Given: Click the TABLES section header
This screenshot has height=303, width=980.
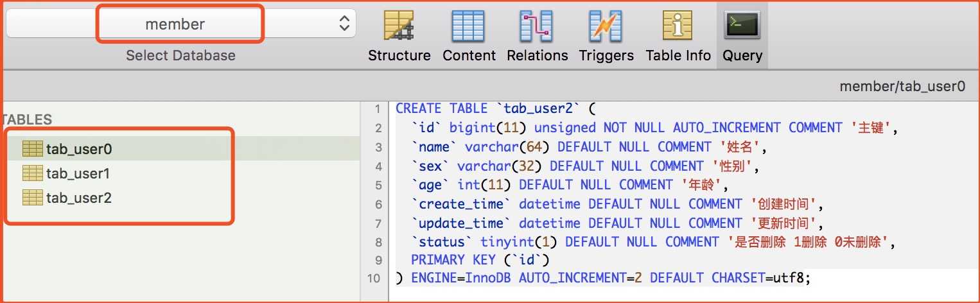Looking at the screenshot, I should [x=26, y=119].
